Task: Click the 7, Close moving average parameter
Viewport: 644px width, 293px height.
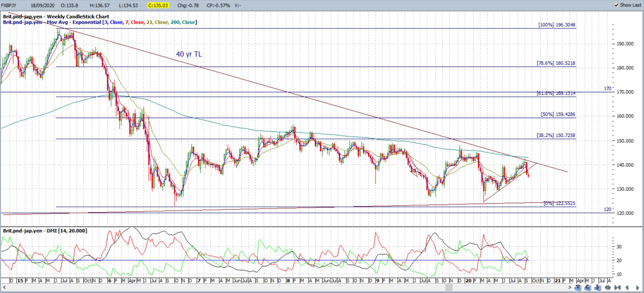Action: click(x=135, y=22)
